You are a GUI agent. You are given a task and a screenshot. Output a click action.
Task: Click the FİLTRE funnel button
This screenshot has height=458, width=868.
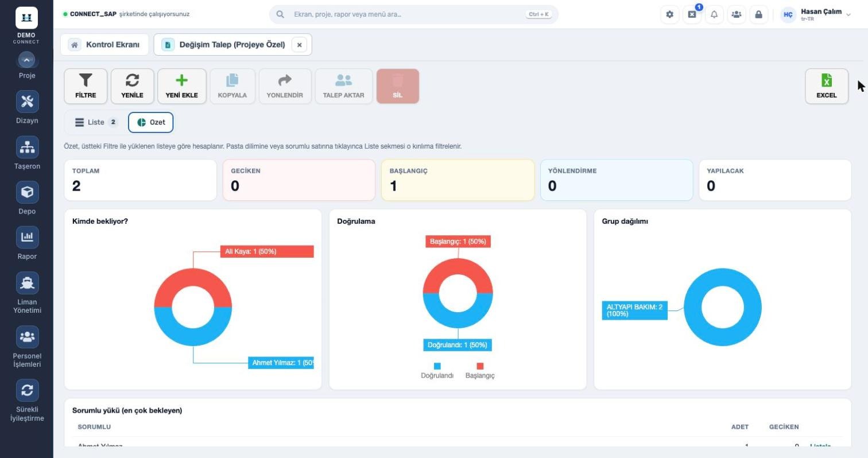tap(86, 87)
